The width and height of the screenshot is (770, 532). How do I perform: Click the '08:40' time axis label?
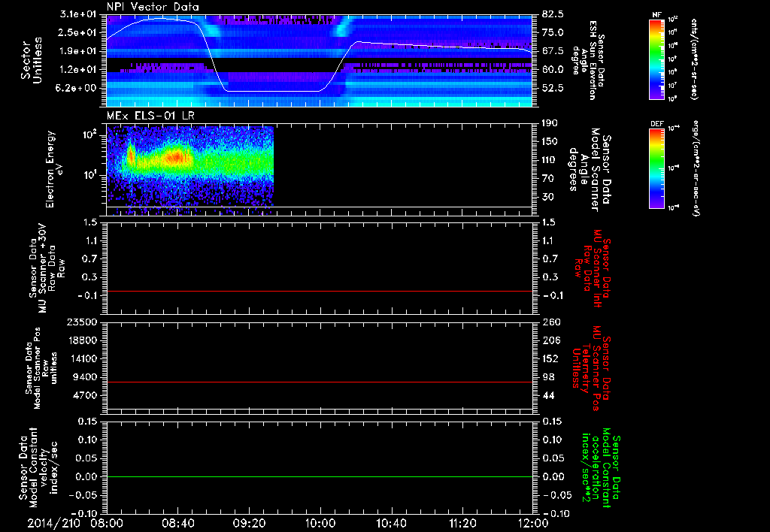[x=177, y=523]
